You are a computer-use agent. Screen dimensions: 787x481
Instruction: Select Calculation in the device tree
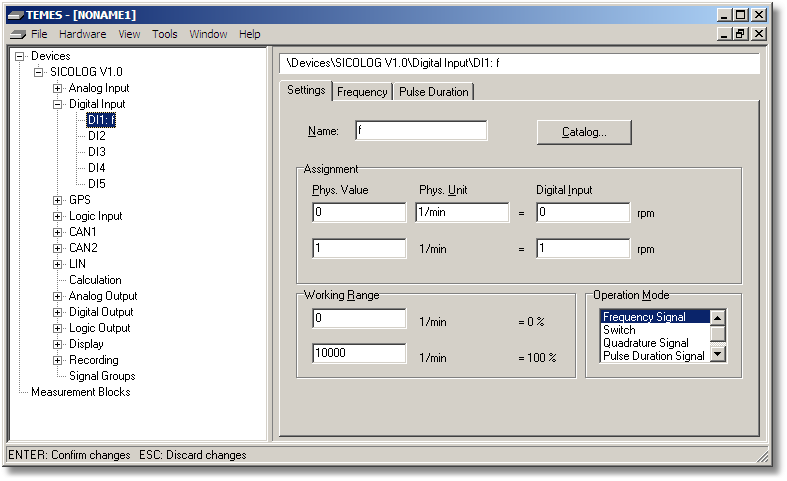pyautogui.click(x=95, y=280)
